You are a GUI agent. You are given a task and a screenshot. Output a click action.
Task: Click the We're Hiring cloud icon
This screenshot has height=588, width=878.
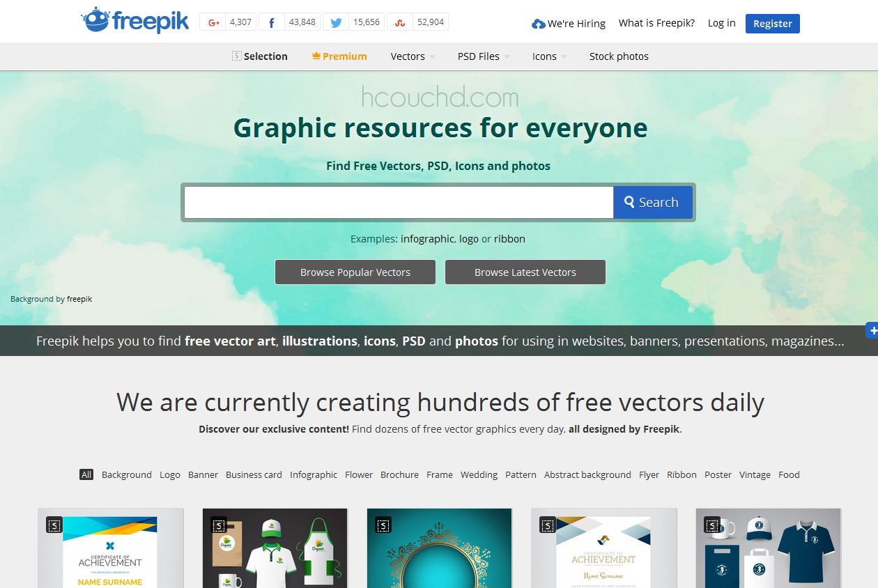click(x=538, y=24)
